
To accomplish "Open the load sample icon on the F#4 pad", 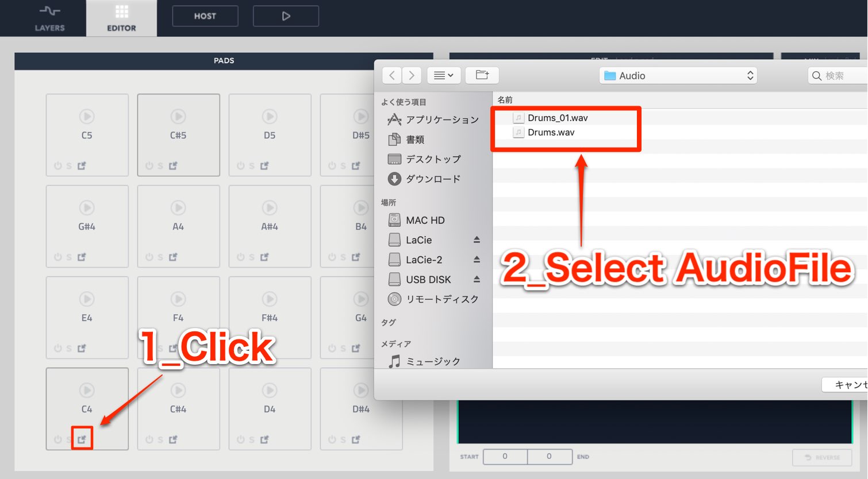I will point(264,348).
